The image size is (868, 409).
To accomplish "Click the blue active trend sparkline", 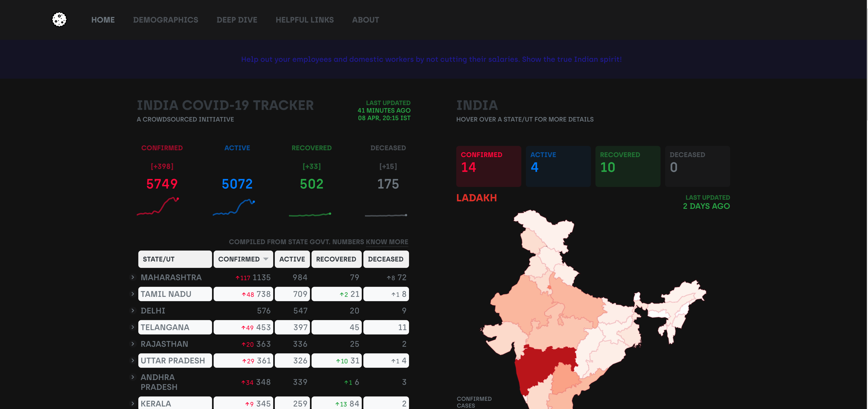I will pyautogui.click(x=234, y=207).
